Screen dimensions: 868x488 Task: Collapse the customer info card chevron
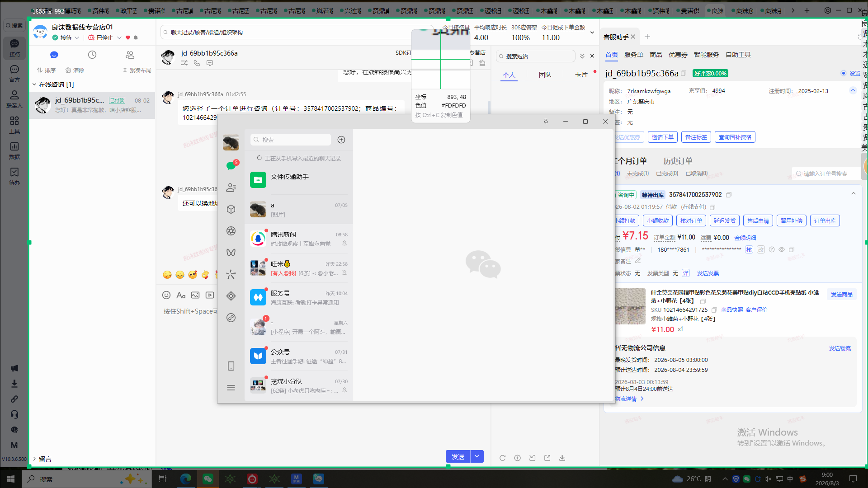(853, 90)
